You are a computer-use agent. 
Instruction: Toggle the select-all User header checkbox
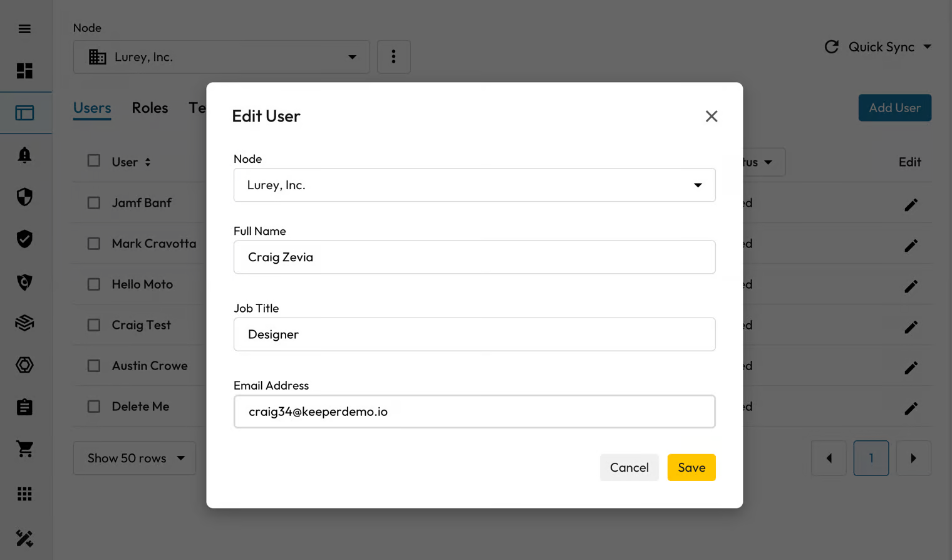click(x=94, y=161)
